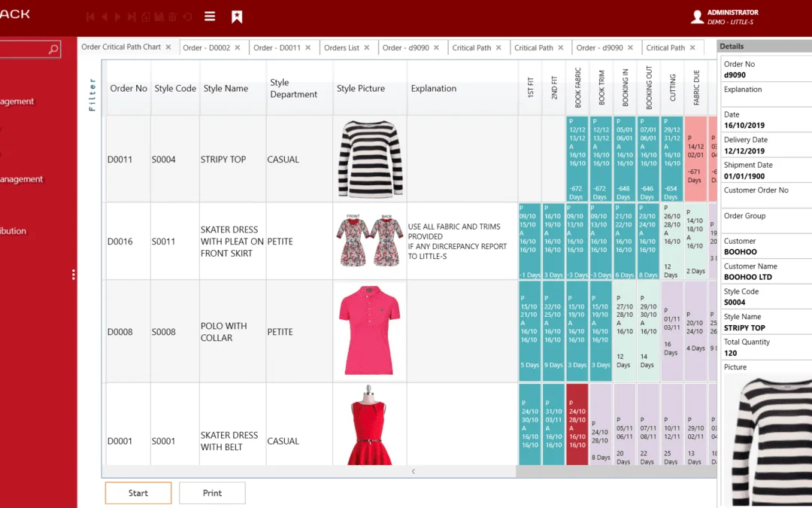Click the sidebar three-dot grip handle
Screen dimensions: 812x508
[74, 275]
